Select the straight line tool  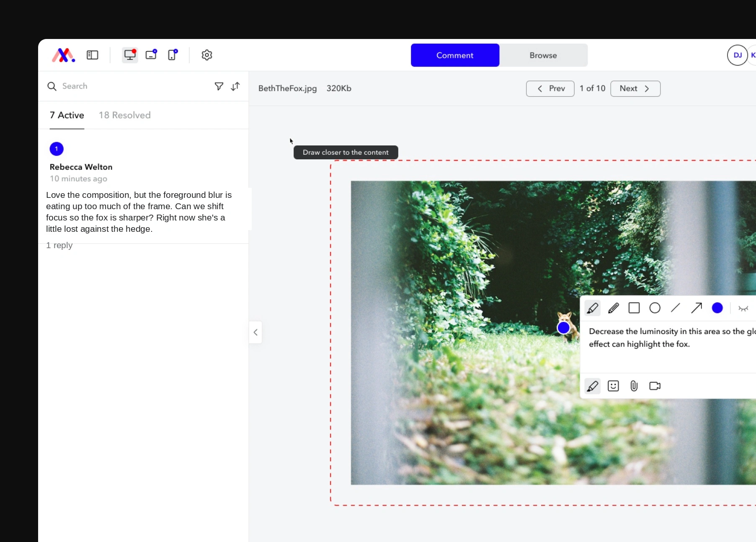coord(676,308)
